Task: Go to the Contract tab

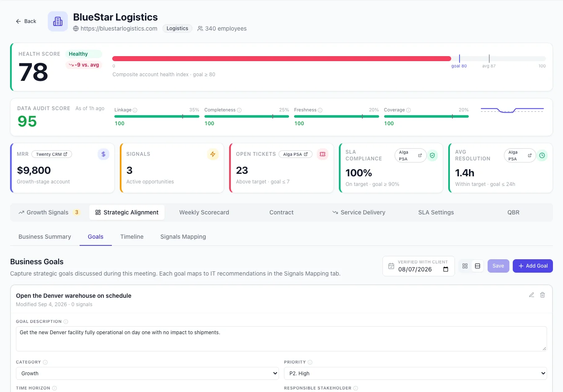Action: (x=281, y=212)
